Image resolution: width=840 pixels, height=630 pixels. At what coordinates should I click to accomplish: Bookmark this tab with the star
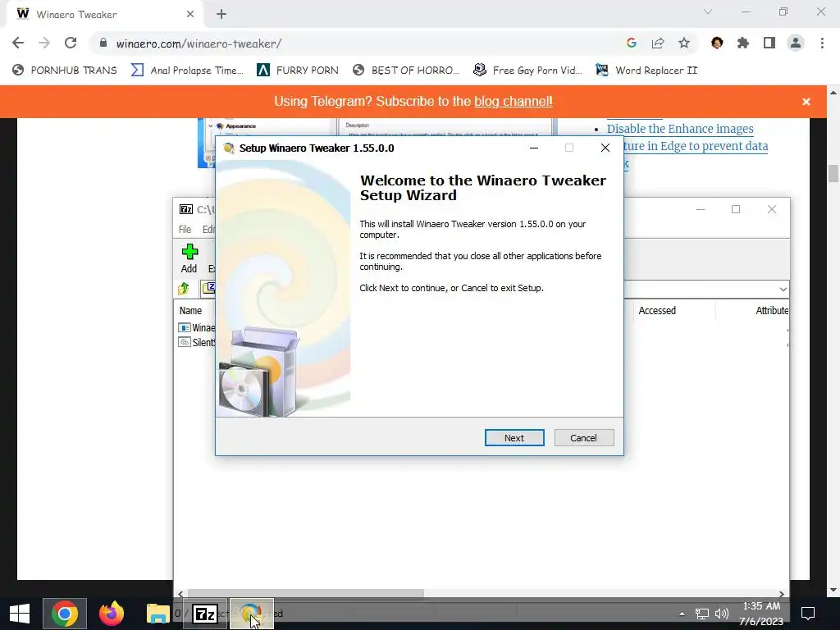tap(684, 43)
